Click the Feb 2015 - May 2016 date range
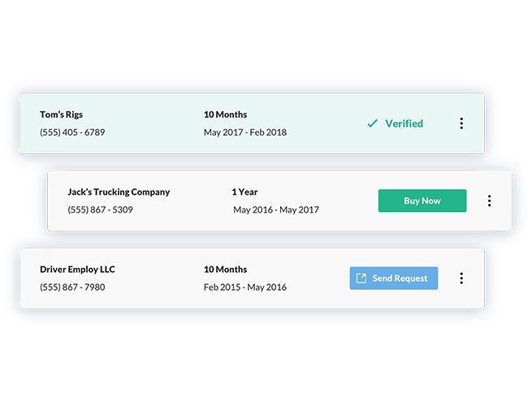The image size is (532, 406). point(245,287)
